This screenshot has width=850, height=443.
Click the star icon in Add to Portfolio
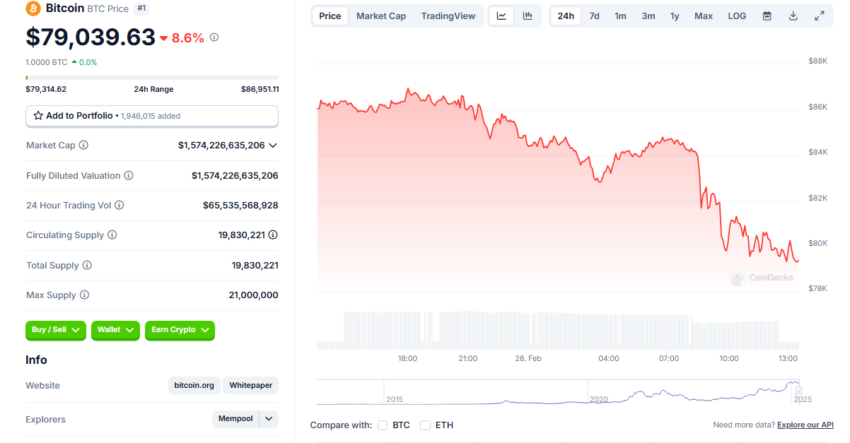[38, 115]
